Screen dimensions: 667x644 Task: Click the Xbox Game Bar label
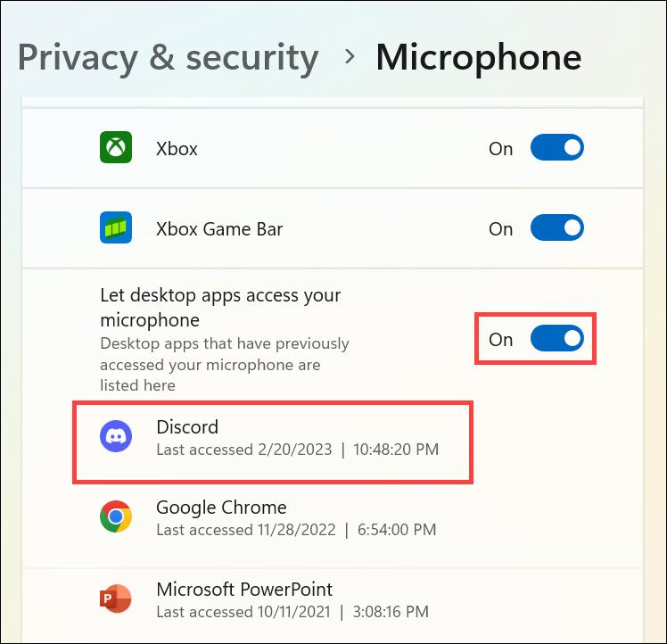pos(219,229)
